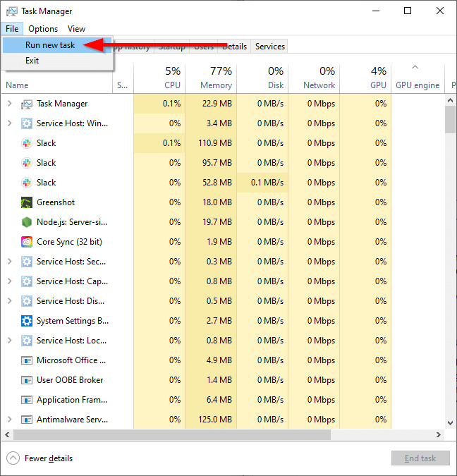This screenshot has width=457, height=476.
Task: Click the Core Sync Creative Cloud icon
Action: click(27, 242)
